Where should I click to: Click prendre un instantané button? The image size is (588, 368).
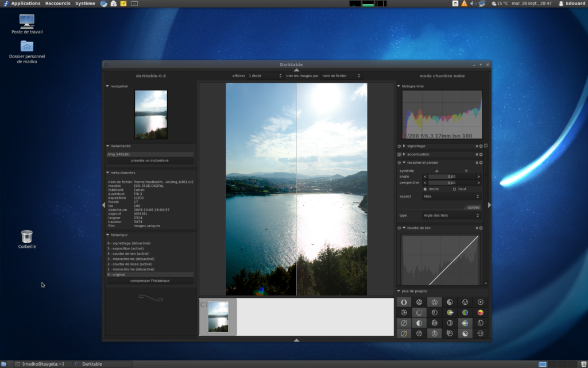tap(150, 161)
